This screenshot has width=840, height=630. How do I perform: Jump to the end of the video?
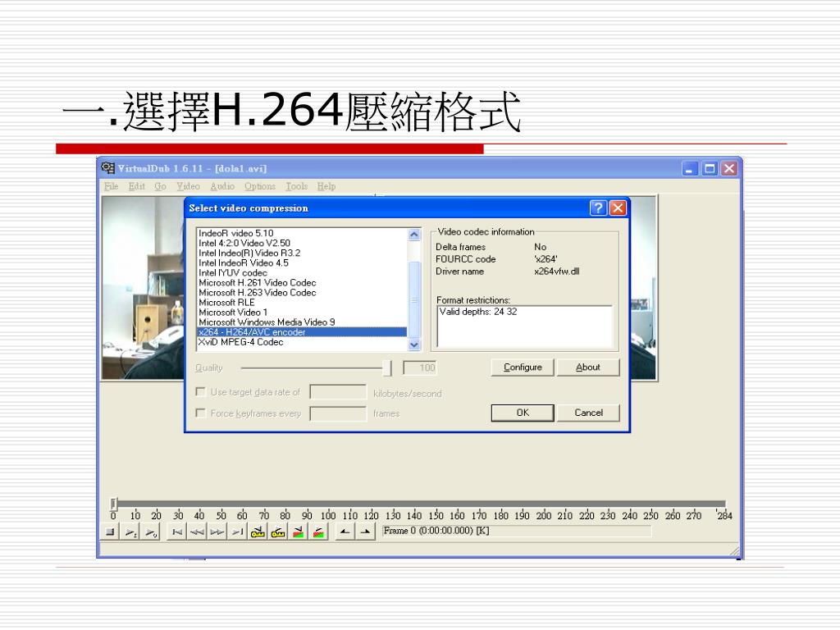coord(237,532)
